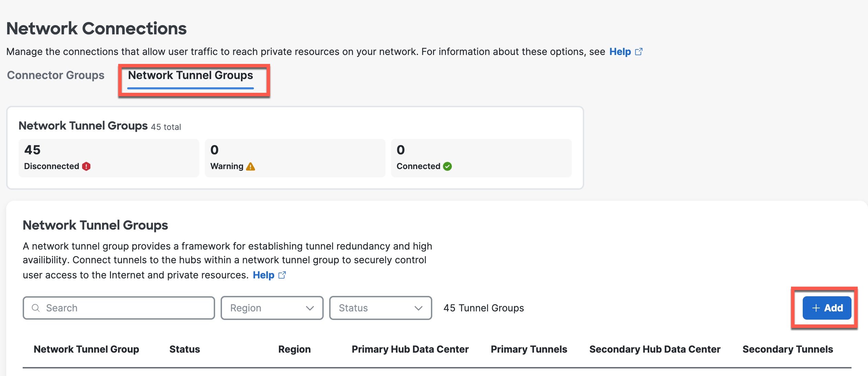868x376 pixels.
Task: Expand the Status dropdown chevron
Action: (x=419, y=308)
